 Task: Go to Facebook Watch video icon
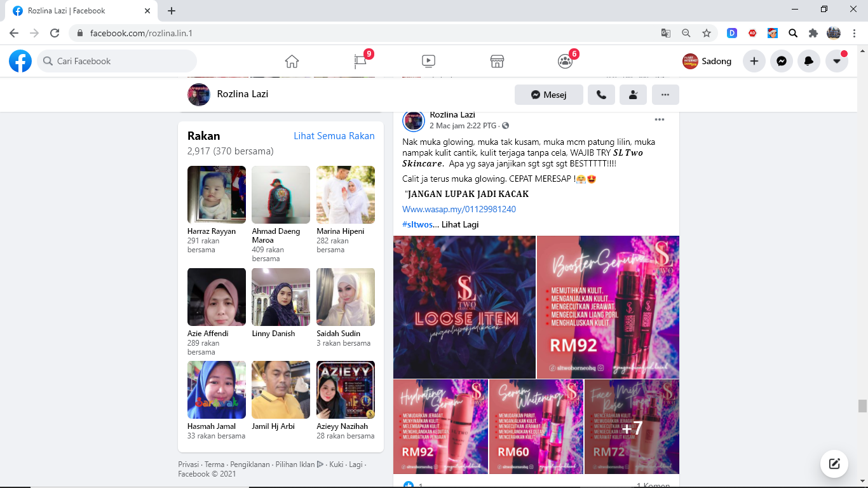coord(428,61)
